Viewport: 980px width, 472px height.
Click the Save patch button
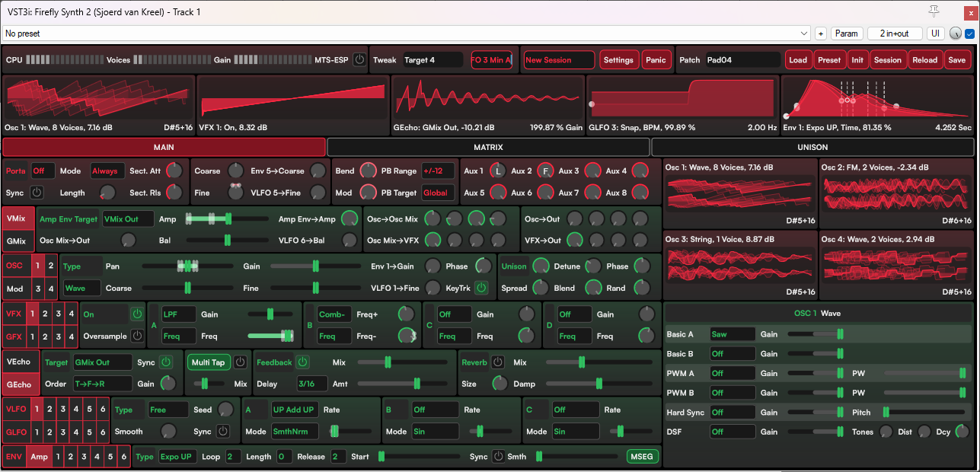click(x=957, y=60)
